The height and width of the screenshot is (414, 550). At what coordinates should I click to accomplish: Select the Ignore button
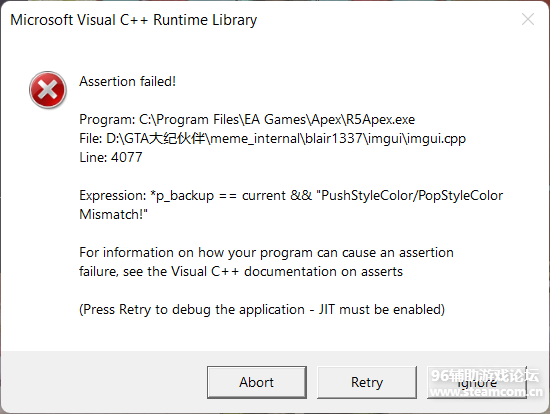[477, 382]
